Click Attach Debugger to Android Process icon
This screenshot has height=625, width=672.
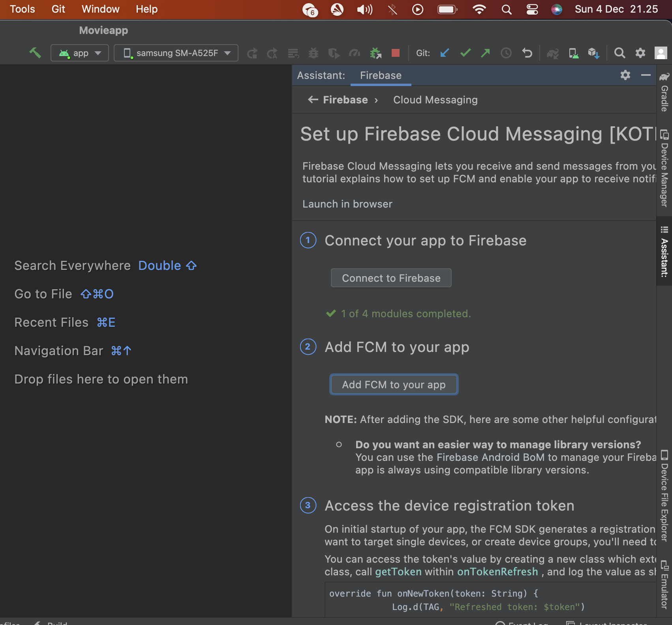click(x=375, y=53)
